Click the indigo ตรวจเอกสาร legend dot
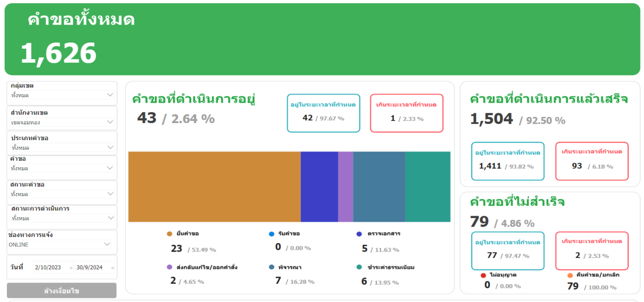This screenshot has width=644, height=302. point(359,234)
